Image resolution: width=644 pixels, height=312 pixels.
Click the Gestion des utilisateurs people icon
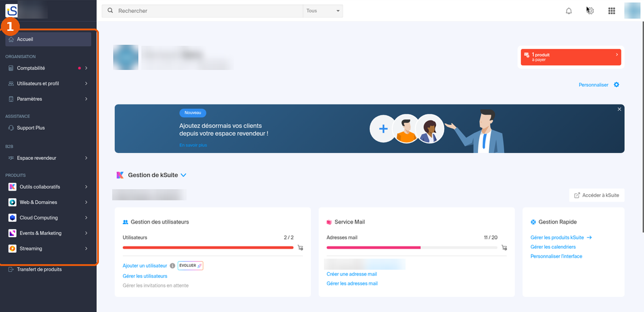(x=126, y=222)
